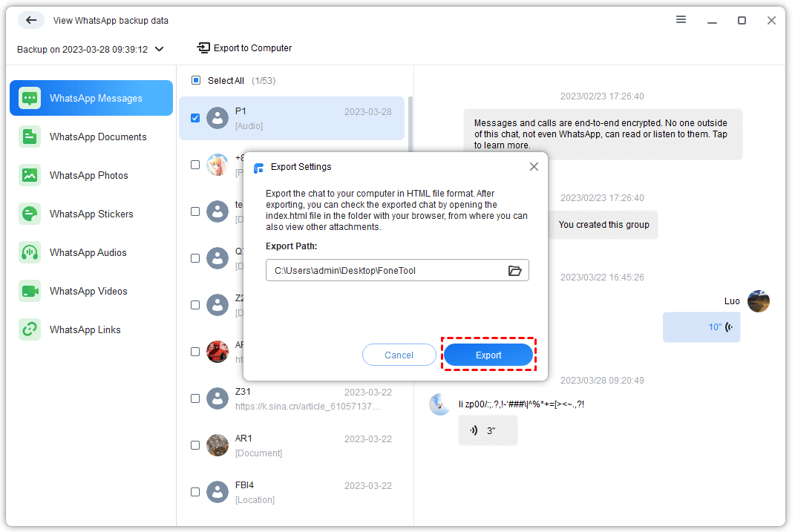The image size is (795, 532).
Task: Click the back arrow button
Action: 31,20
